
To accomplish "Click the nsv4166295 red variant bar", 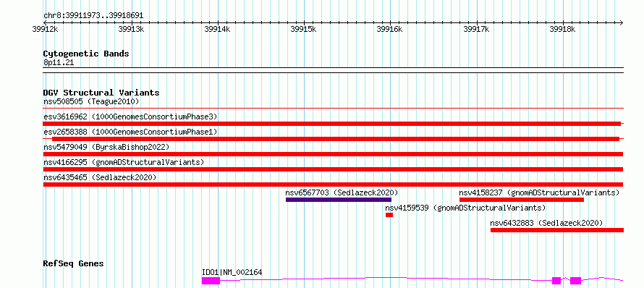I will 333,169.
